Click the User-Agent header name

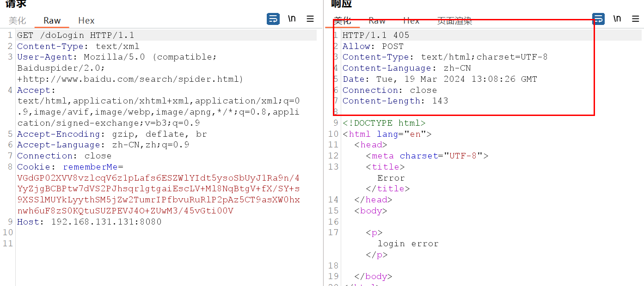(x=45, y=57)
